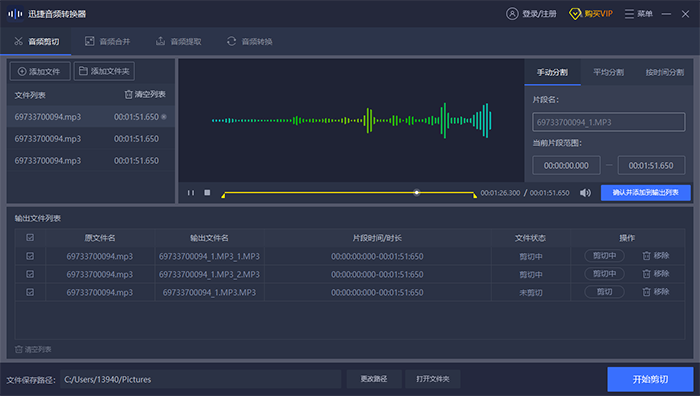Click the start time field 00:00:00.000
This screenshot has width=700, height=396.
point(566,166)
